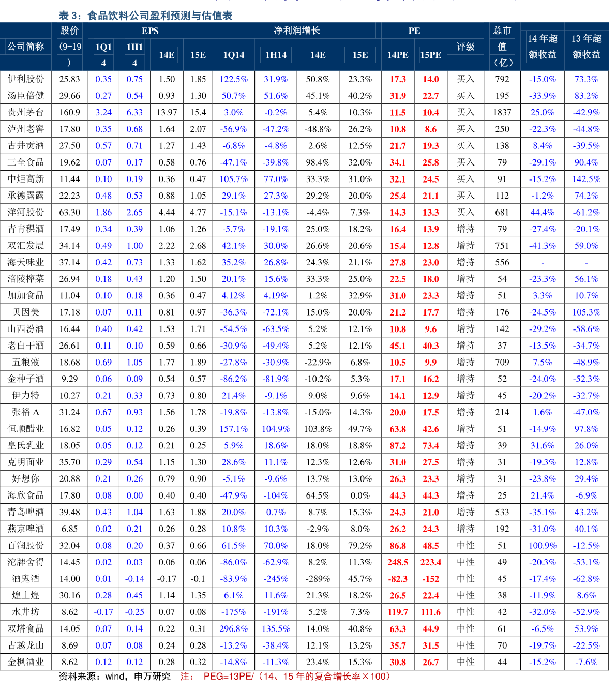
Task: Click company name 金枫酒业
Action: [x=26, y=662]
